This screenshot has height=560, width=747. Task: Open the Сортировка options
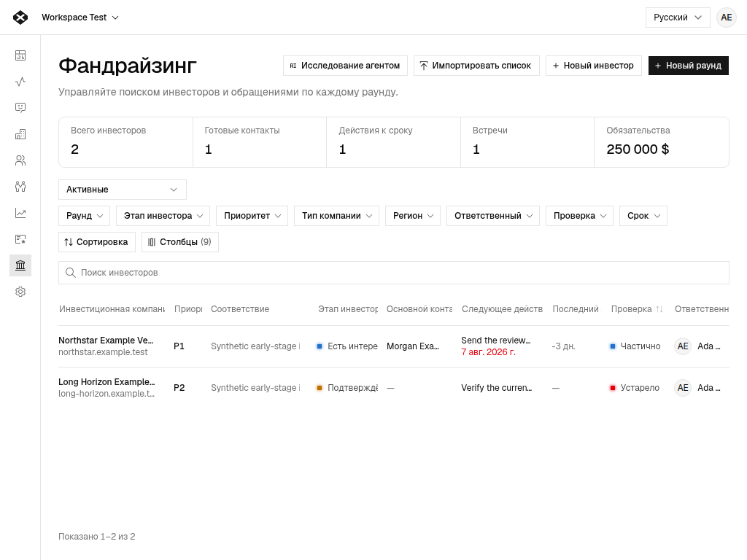pyautogui.click(x=97, y=242)
